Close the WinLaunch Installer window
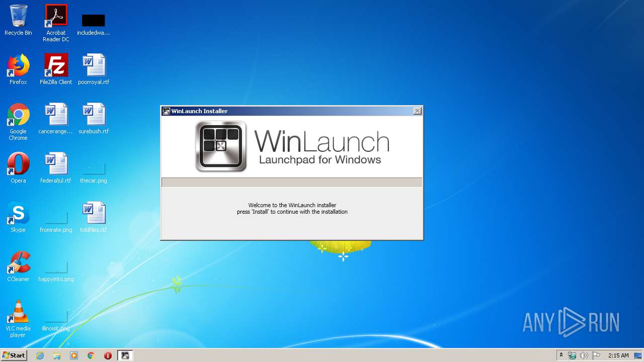The image size is (644, 362). 417,111
